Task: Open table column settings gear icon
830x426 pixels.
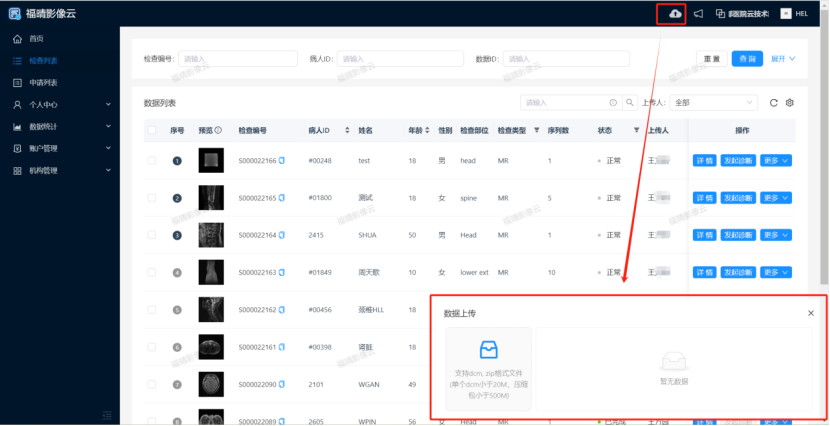Action: pos(789,102)
